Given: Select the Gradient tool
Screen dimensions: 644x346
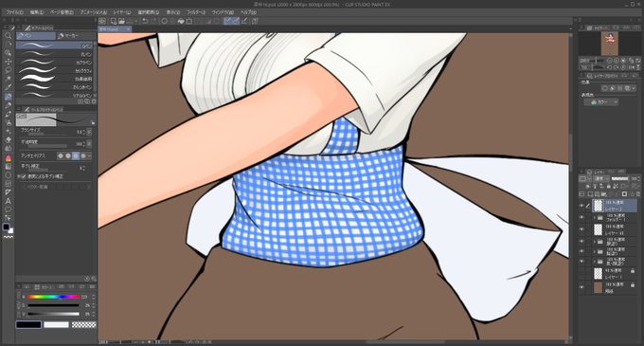Looking at the screenshot, I should pyautogui.click(x=8, y=167).
